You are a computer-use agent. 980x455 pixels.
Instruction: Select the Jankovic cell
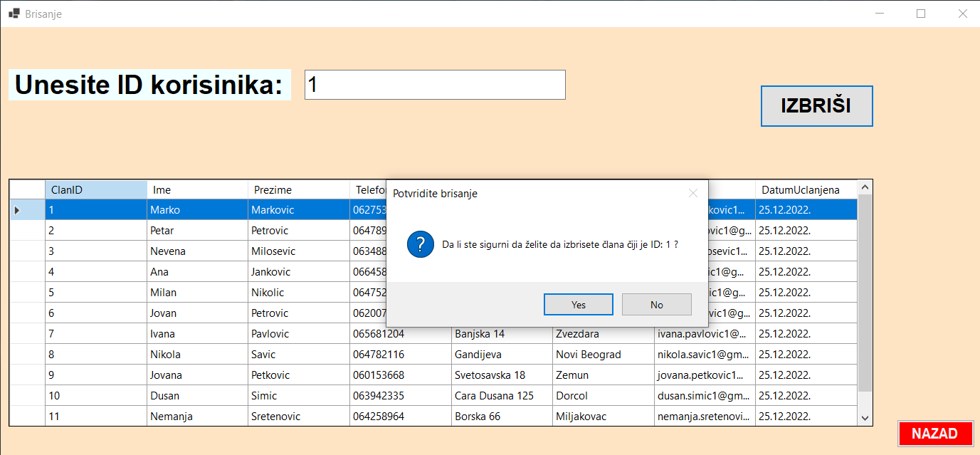click(299, 272)
